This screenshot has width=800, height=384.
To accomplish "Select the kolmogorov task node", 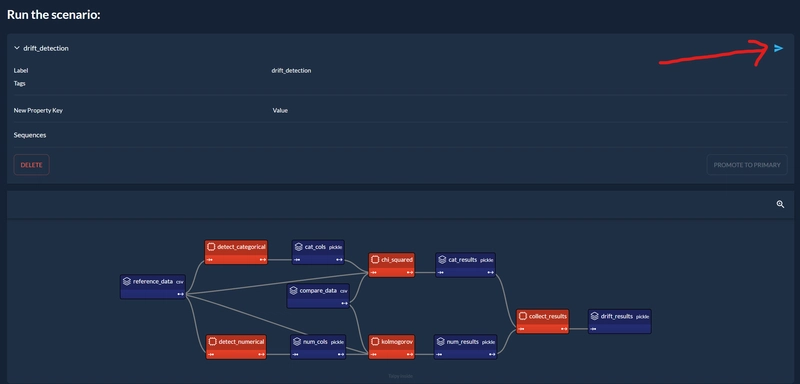I will click(x=392, y=347).
